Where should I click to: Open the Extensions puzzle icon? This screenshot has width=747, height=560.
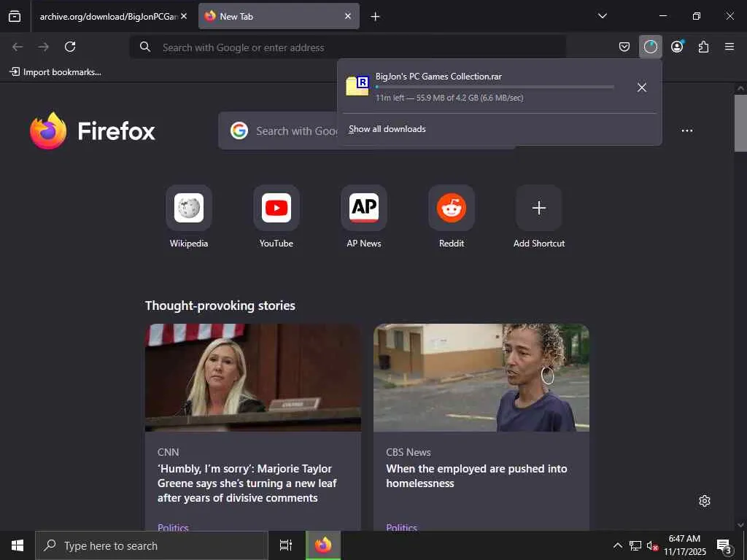click(703, 47)
